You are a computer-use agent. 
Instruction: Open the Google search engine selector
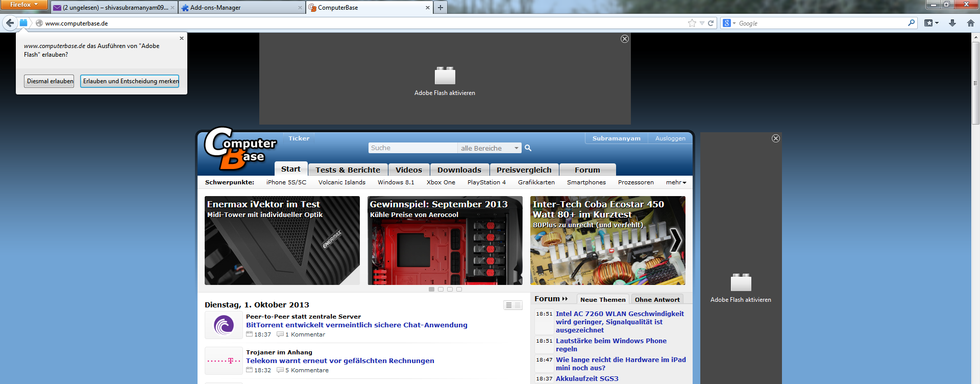[729, 23]
